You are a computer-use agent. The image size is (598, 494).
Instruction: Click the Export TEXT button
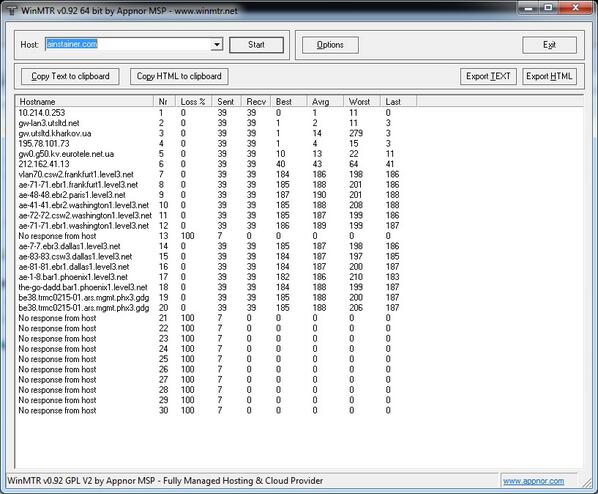[x=488, y=76]
